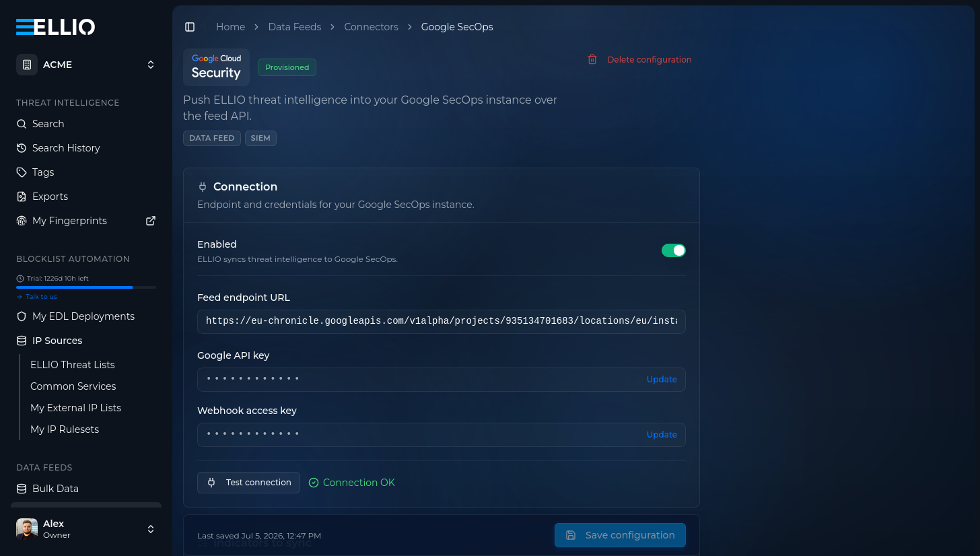
Task: Click the SIEM tag
Action: [x=260, y=138]
